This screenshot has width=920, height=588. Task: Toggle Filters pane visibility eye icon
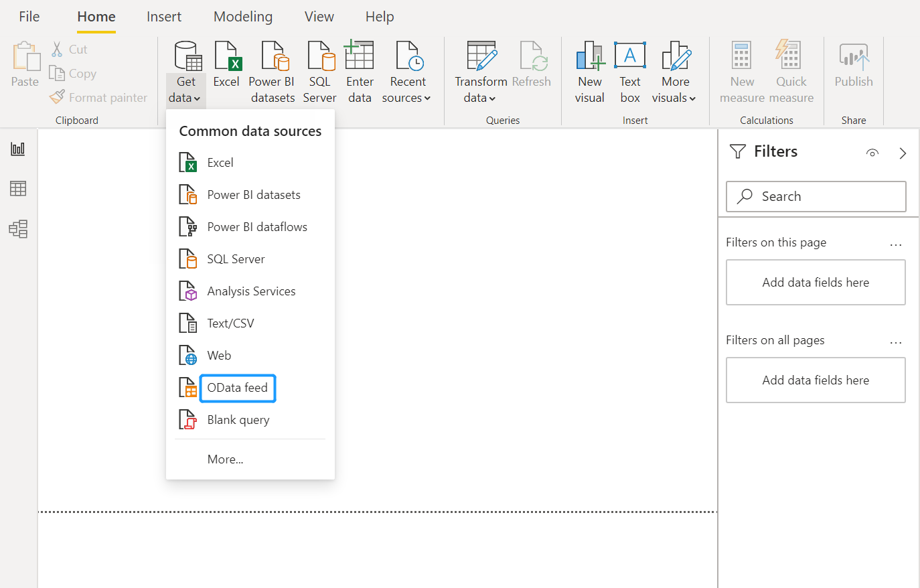(872, 153)
